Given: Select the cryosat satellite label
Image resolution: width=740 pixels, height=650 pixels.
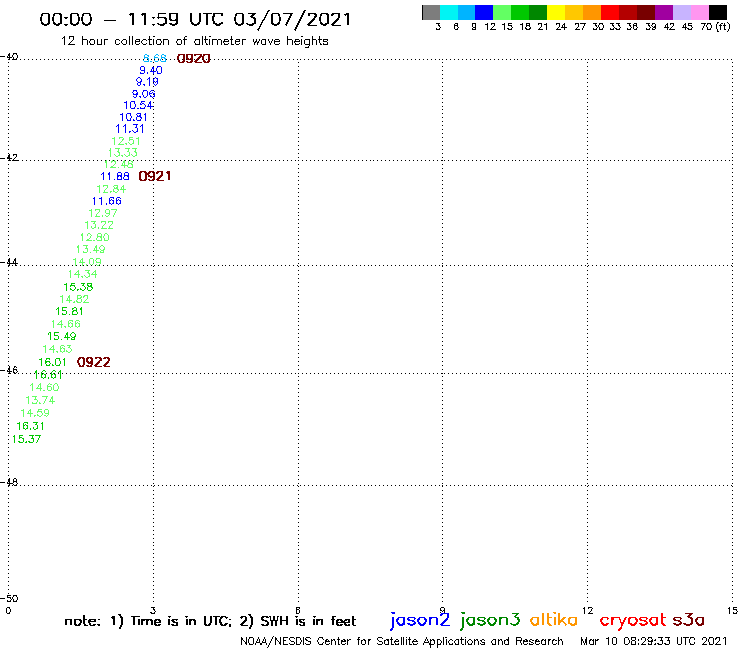Looking at the screenshot, I should 633,620.
